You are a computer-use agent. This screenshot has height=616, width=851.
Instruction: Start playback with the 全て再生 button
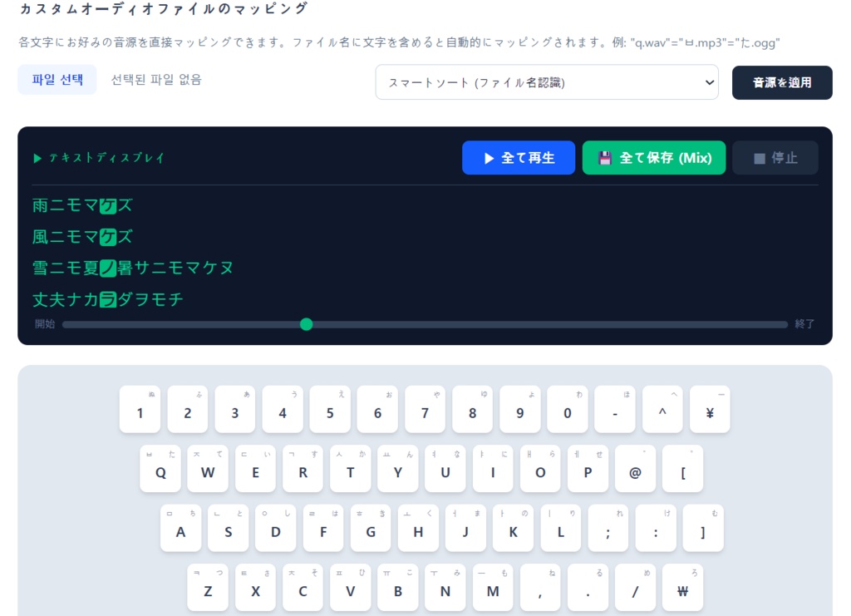[x=519, y=157]
